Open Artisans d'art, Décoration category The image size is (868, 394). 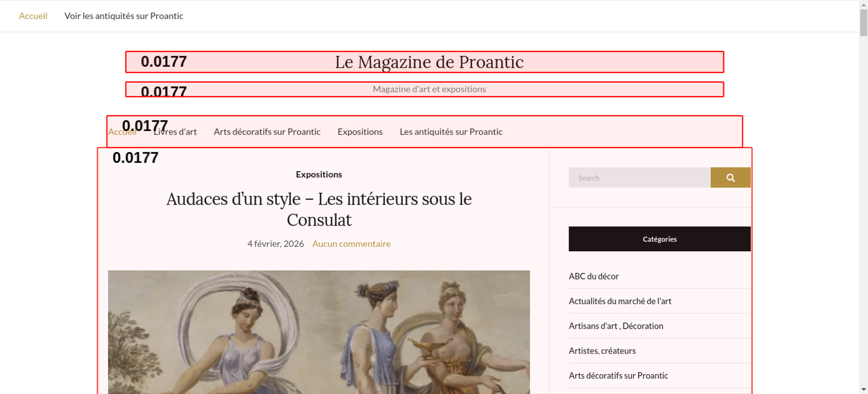(x=616, y=326)
